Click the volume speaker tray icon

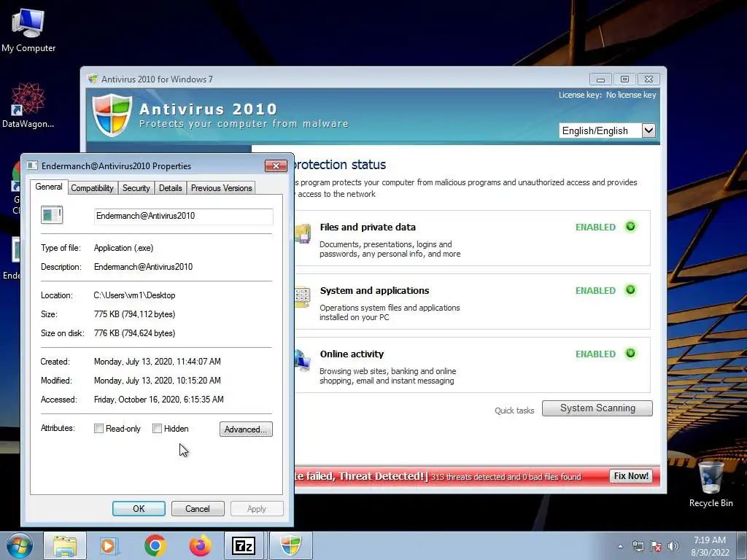[673, 547]
